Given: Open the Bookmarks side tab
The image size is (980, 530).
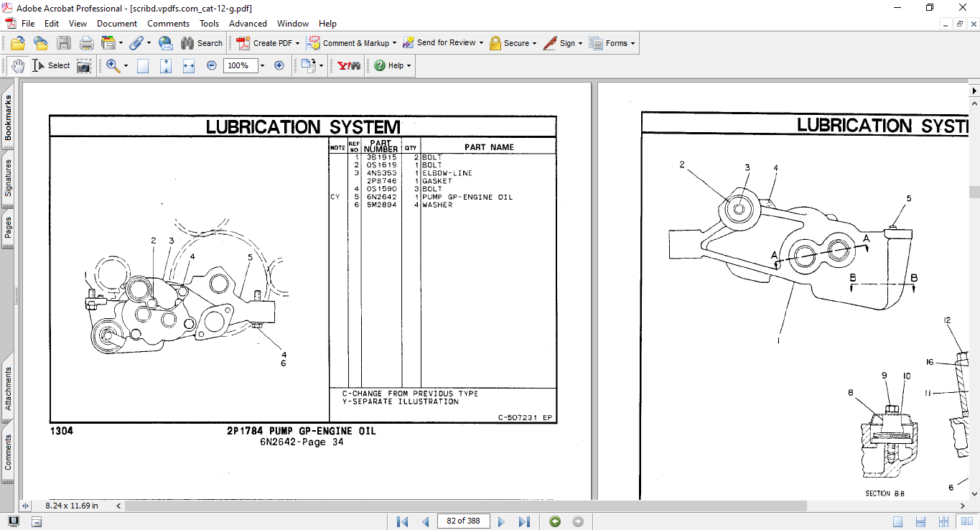Looking at the screenshot, I should point(8,118).
